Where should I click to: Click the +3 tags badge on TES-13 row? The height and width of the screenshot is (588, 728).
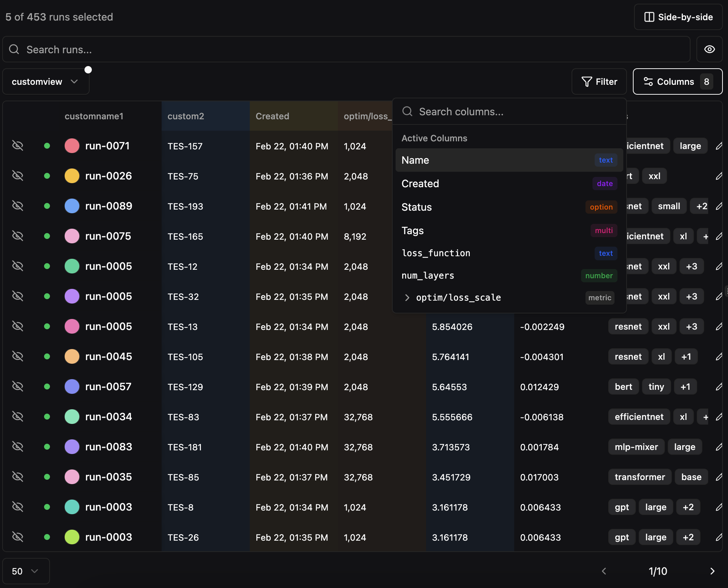point(691,327)
